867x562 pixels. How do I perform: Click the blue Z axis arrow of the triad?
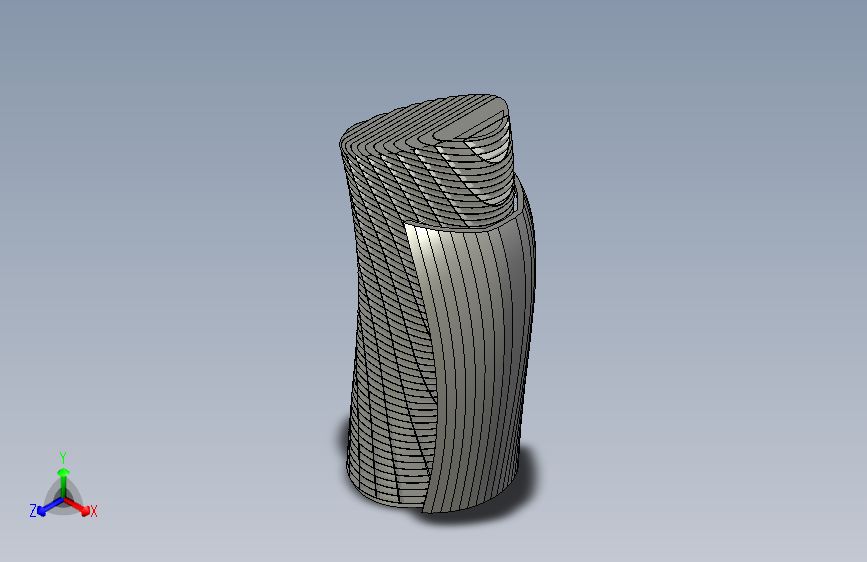50,507
